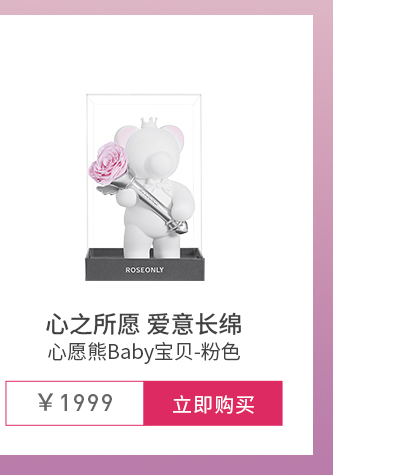
Task: Open the 心愿熊Baby宝贝-粉色 product name link
Action: pos(144,352)
